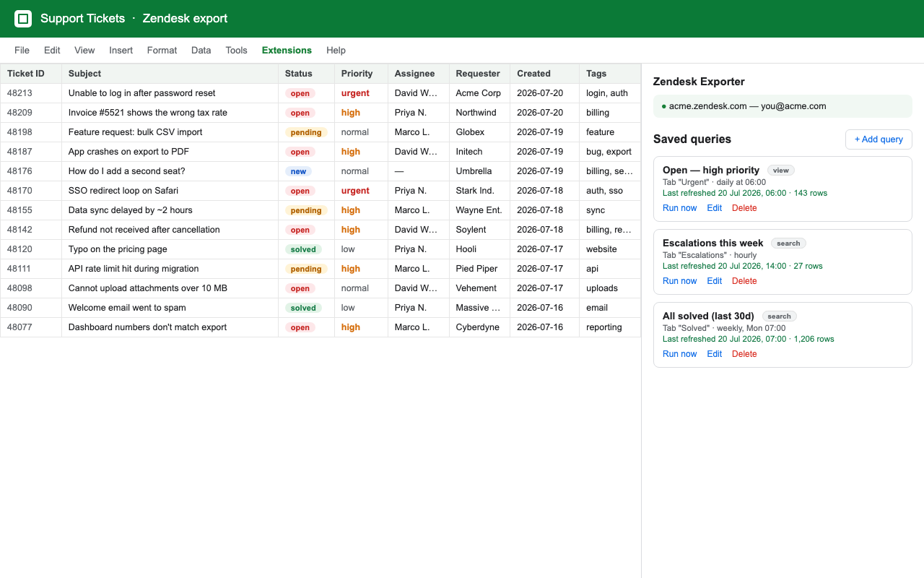Open the View menu

[84, 51]
